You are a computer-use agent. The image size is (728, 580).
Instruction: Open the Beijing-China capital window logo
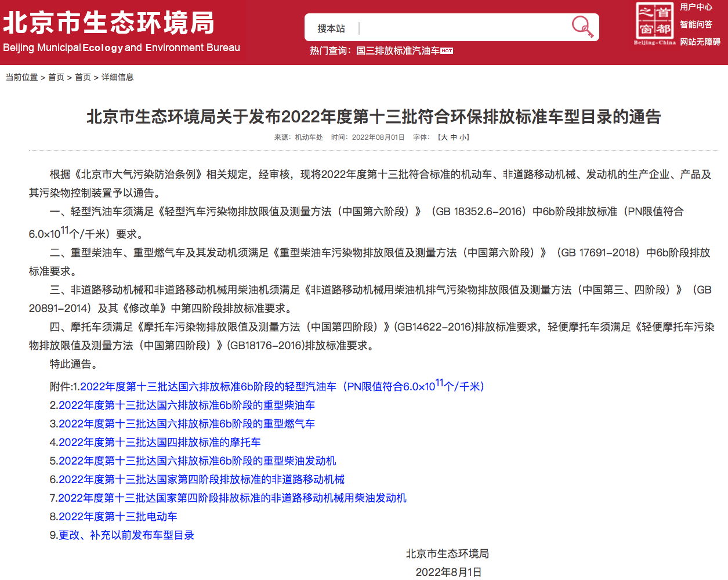click(x=654, y=24)
